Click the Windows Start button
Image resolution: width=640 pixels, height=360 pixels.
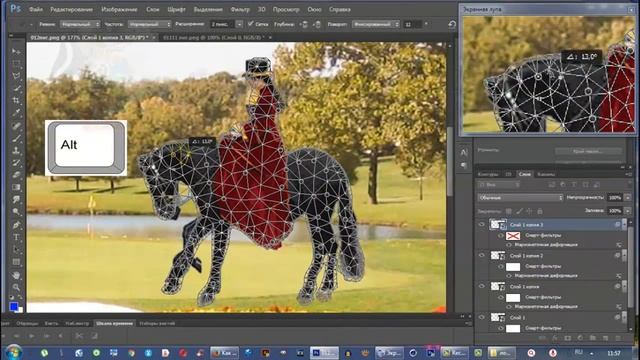pyautogui.click(x=13, y=352)
